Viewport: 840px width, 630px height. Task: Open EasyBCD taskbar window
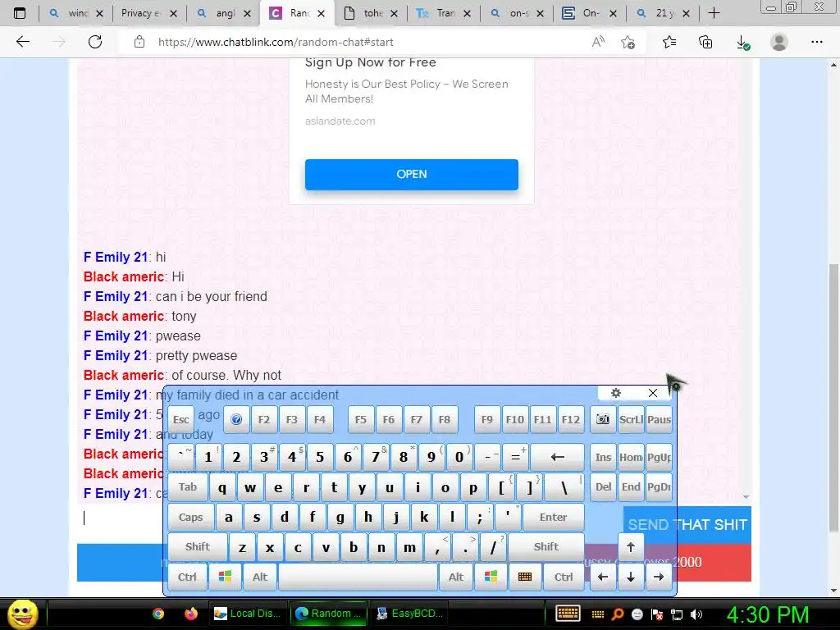[x=410, y=614]
